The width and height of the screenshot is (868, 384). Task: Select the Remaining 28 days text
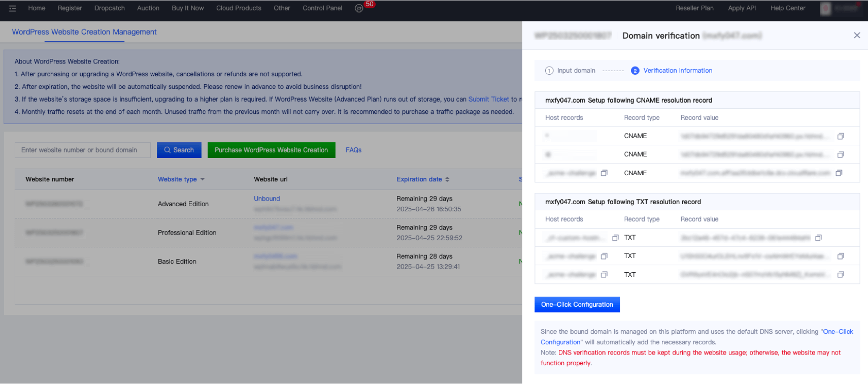click(x=424, y=257)
